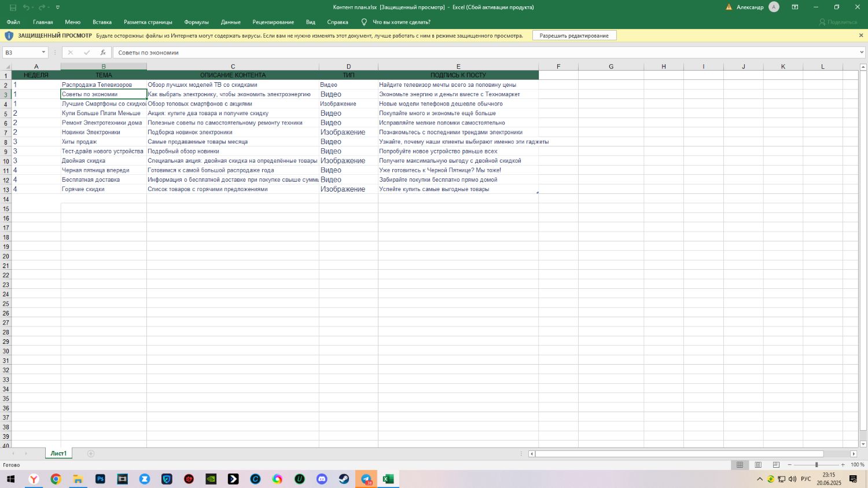Switch to the Главная ribbon tab

click(43, 22)
